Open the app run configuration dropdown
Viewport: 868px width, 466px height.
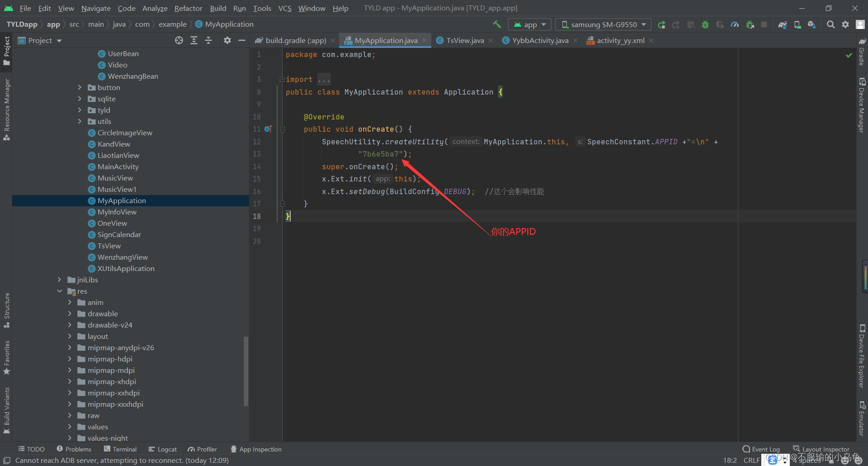tap(530, 24)
